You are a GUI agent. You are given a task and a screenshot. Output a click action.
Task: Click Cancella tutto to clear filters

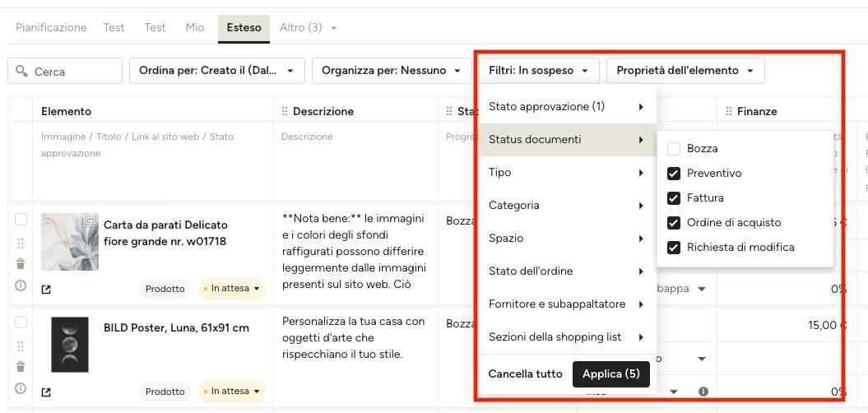tap(526, 374)
